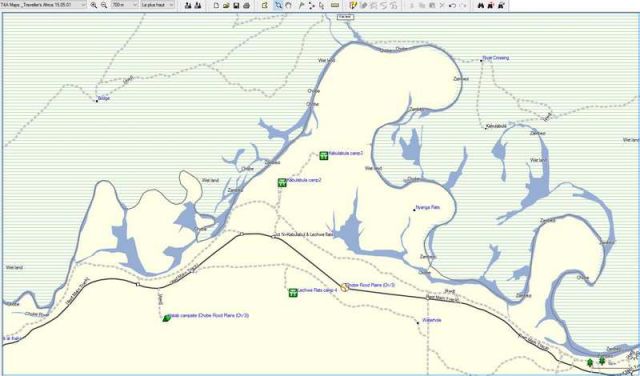
Task: Click the Undo arrow in toolbar
Action: [452, 5]
